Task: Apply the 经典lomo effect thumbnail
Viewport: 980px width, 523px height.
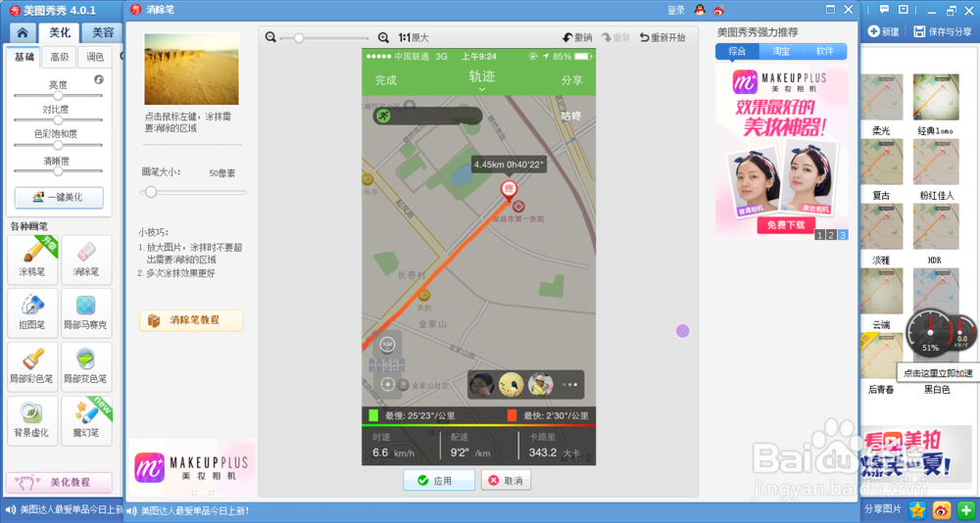Action: 936,97
